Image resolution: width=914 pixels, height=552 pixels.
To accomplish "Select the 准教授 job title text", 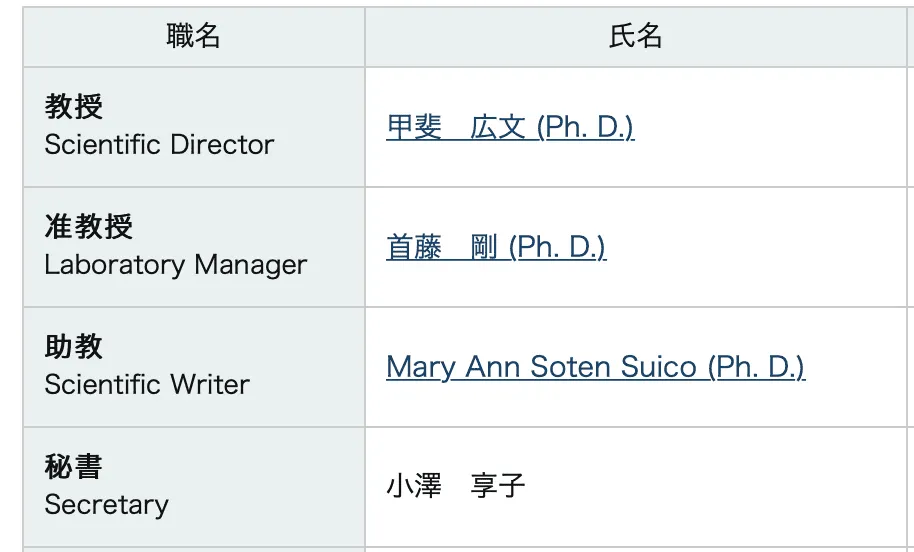I will pyautogui.click(x=89, y=227).
